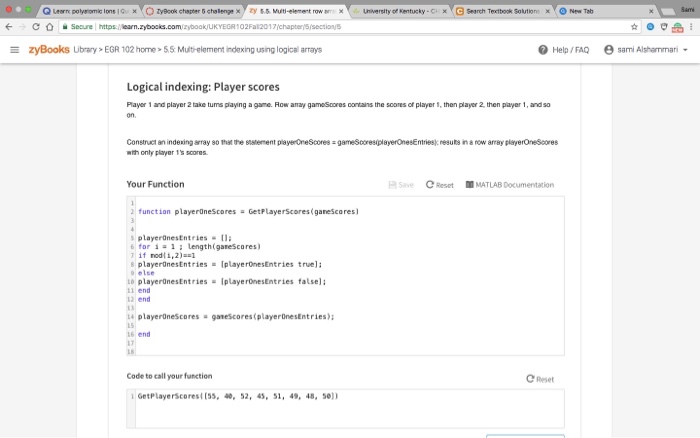Click the Save icon above the function editor

click(x=400, y=185)
